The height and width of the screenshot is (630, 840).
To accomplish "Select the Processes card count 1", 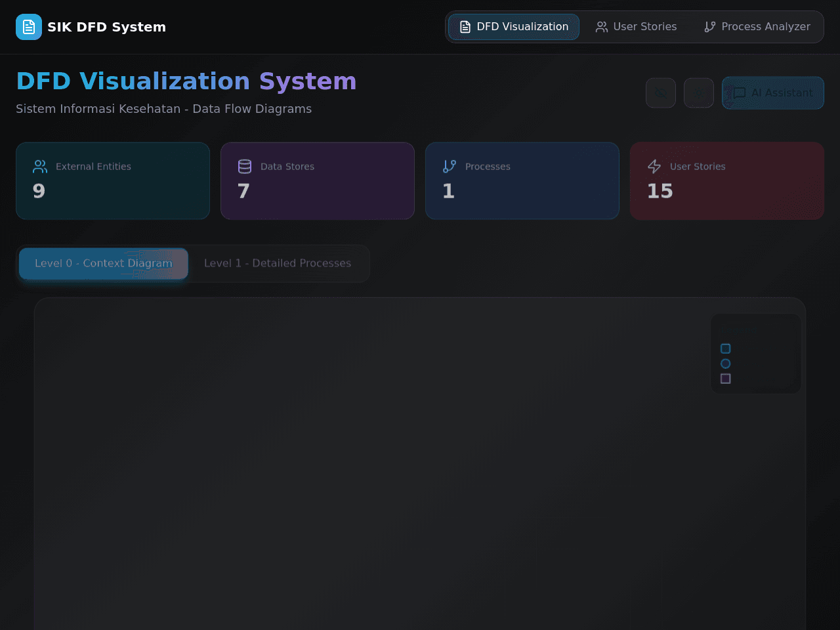I will (448, 191).
